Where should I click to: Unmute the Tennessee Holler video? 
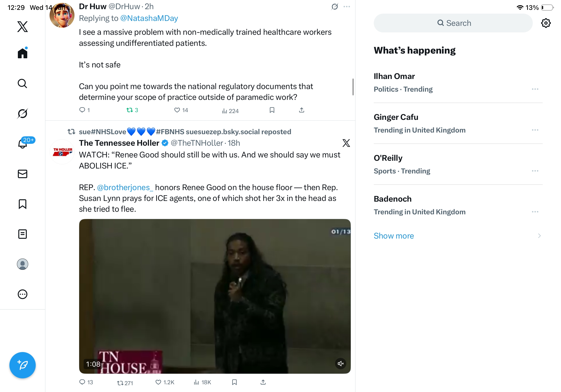pos(340,363)
